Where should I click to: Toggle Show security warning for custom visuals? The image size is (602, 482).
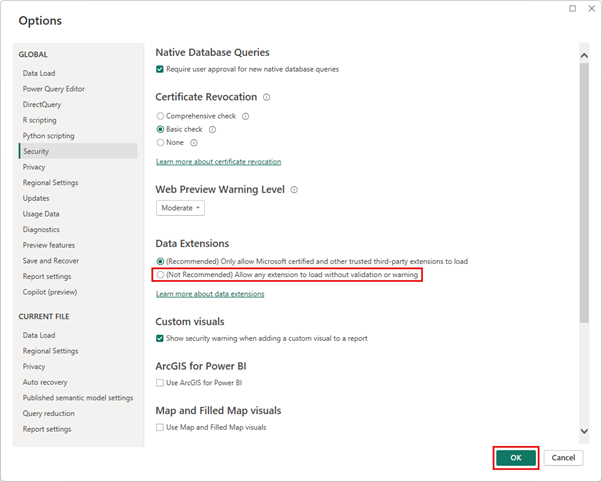160,338
